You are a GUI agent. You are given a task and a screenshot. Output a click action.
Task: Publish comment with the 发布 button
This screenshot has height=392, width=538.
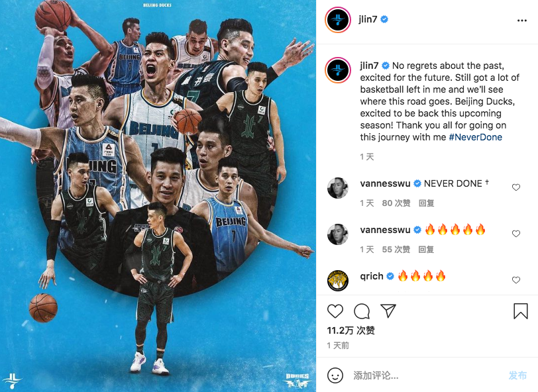pos(517,375)
